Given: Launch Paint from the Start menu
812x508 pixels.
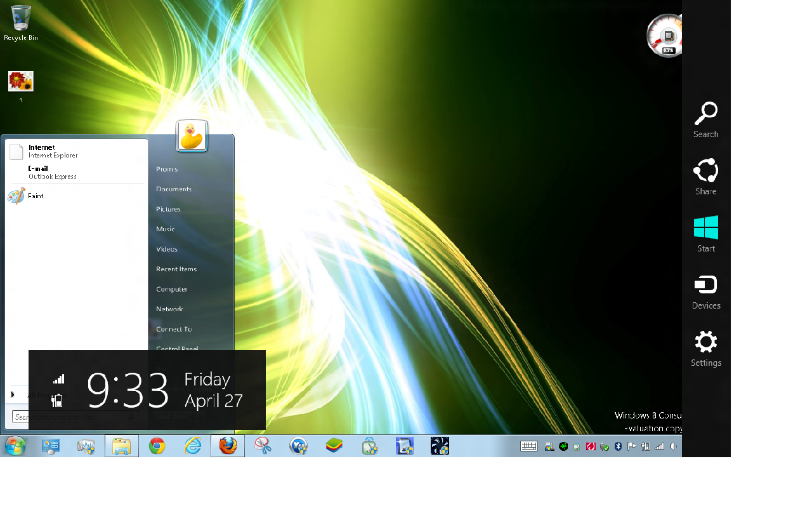Looking at the screenshot, I should click(x=77, y=196).
